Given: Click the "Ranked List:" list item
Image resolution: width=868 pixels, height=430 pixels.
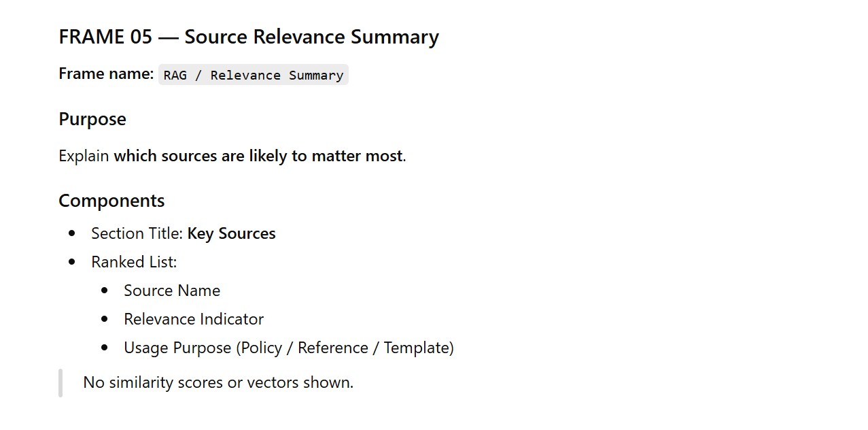Looking at the screenshot, I should (134, 262).
